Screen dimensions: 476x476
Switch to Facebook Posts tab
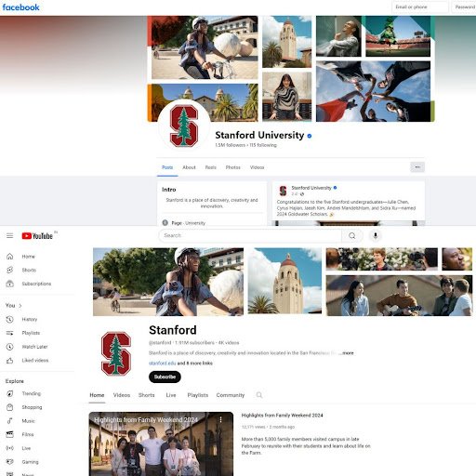click(167, 167)
